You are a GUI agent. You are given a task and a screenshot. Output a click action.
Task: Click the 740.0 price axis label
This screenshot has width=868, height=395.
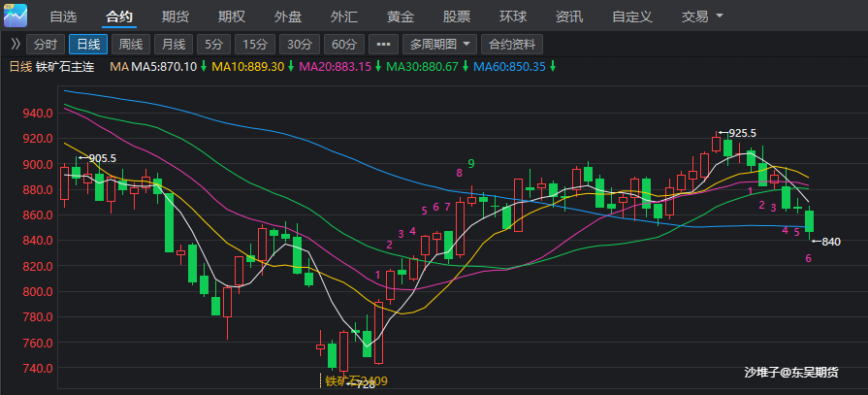[38, 368]
